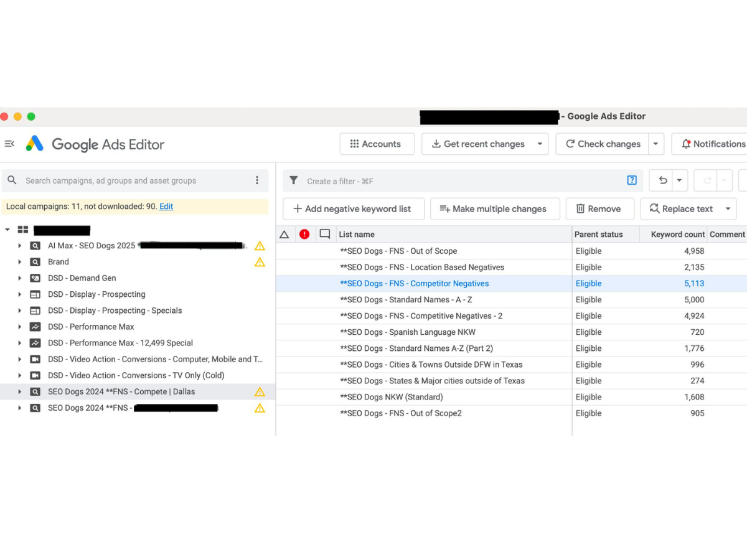Open the Get recent changes dropdown arrow

(540, 144)
